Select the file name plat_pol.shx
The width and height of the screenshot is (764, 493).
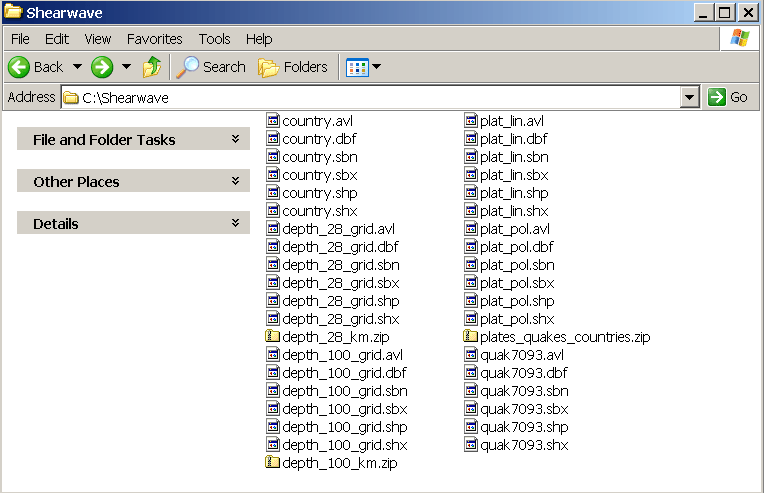click(517, 319)
